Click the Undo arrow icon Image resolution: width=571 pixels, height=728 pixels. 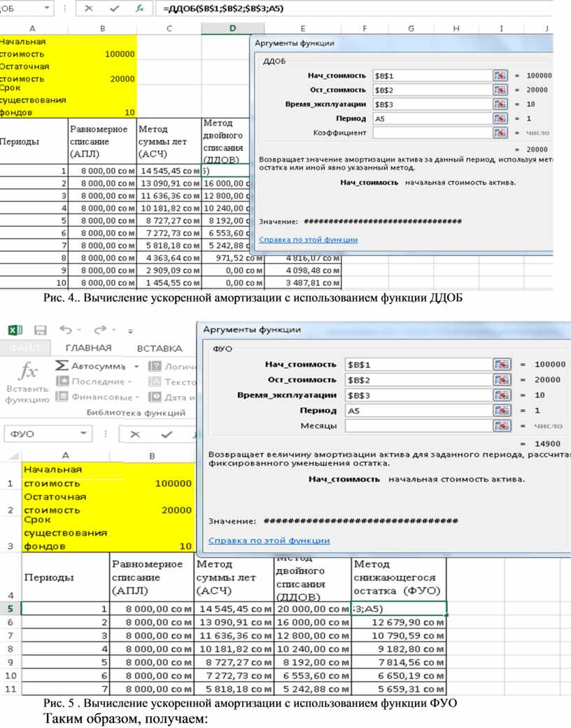click(x=66, y=330)
